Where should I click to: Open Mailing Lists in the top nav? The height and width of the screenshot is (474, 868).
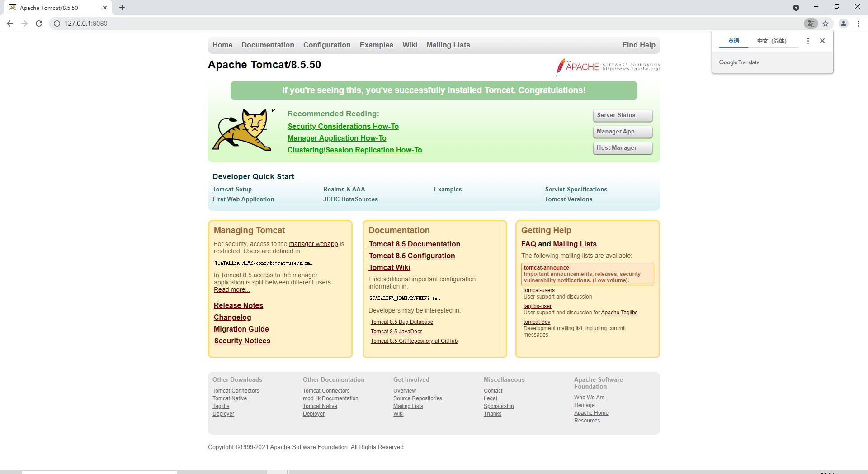pyautogui.click(x=448, y=45)
